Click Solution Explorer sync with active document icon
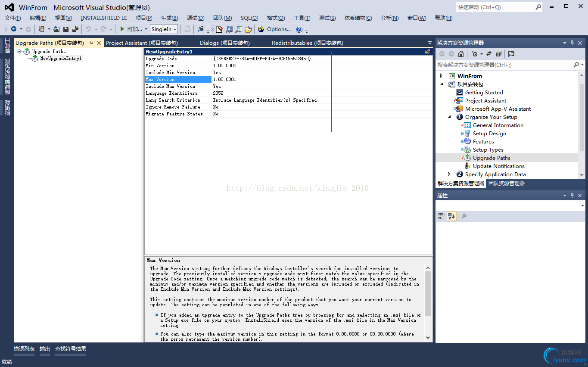The image size is (588, 367). tap(489, 54)
